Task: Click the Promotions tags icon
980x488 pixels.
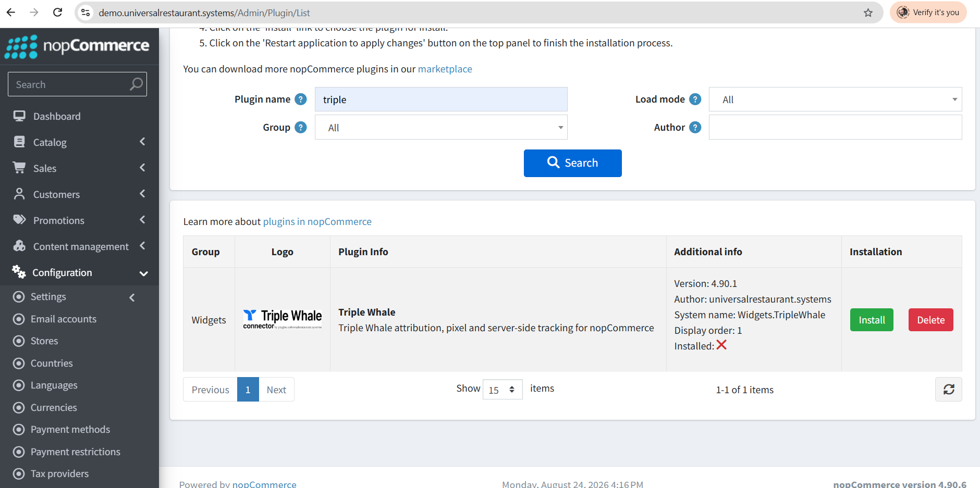Action: pyautogui.click(x=19, y=219)
